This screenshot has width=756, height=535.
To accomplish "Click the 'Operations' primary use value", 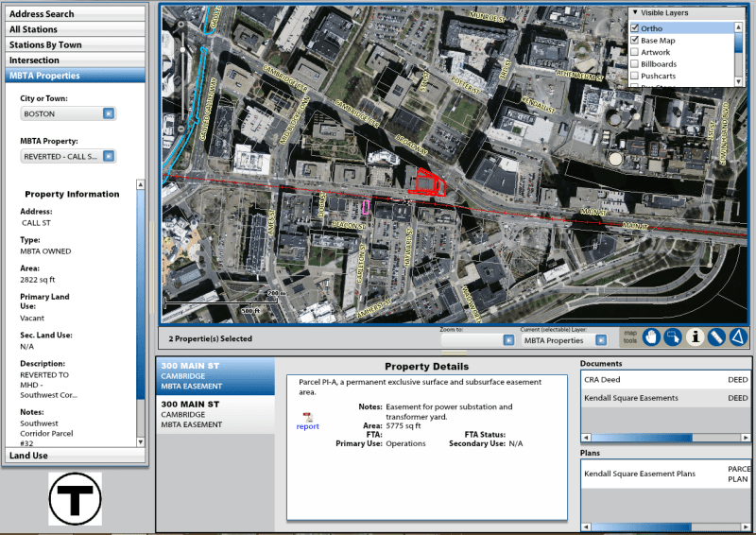I will [405, 443].
